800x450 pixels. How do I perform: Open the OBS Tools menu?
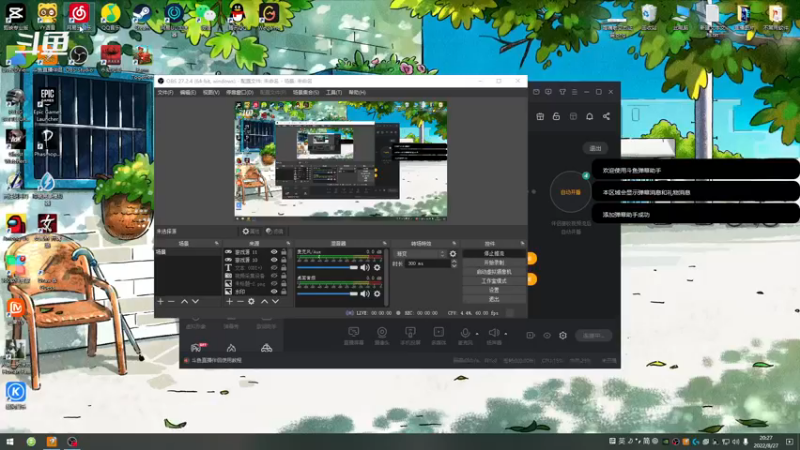pos(334,92)
